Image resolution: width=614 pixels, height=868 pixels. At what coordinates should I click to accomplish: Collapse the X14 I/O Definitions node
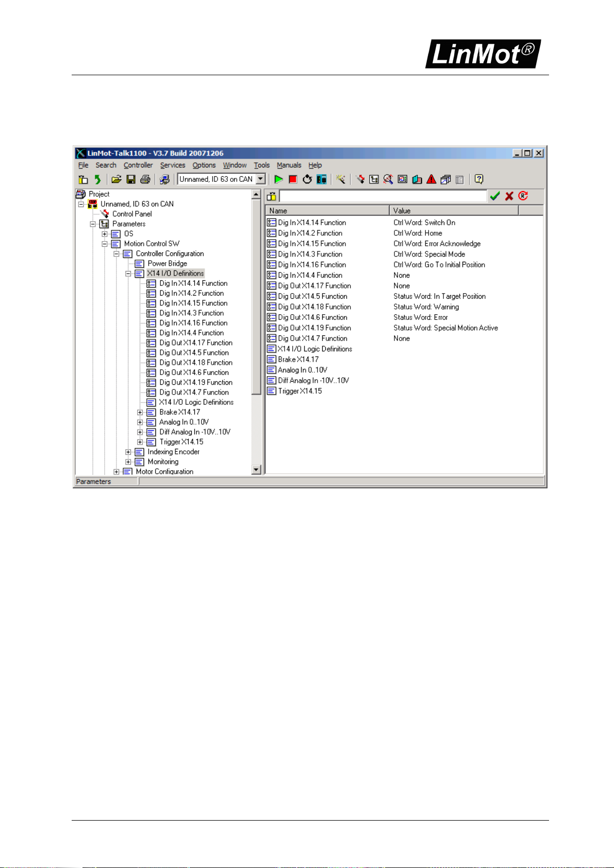pyautogui.click(x=128, y=274)
